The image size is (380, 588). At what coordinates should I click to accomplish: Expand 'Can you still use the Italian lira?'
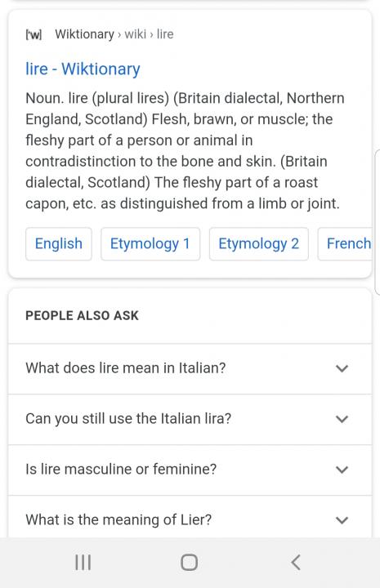click(x=190, y=419)
